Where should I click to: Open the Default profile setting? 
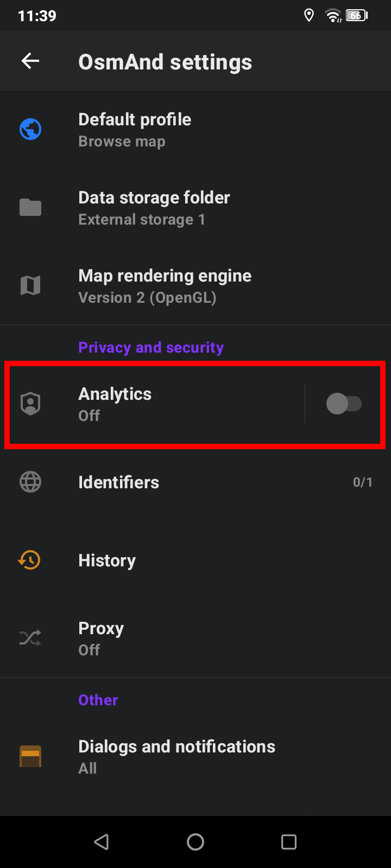(135, 130)
